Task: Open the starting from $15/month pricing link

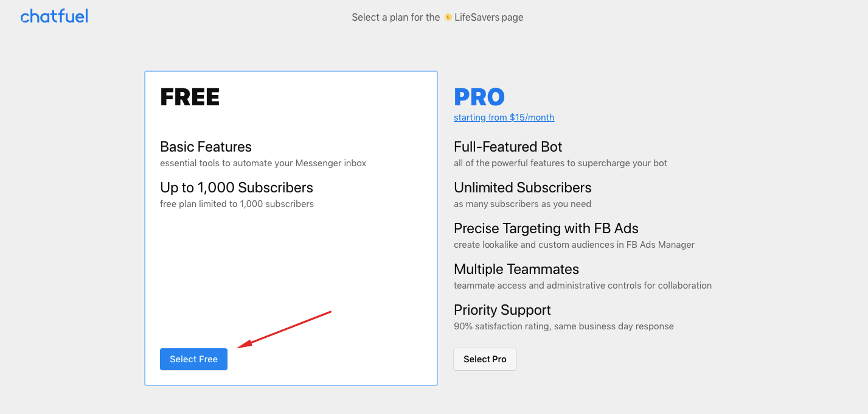Action: [x=504, y=117]
